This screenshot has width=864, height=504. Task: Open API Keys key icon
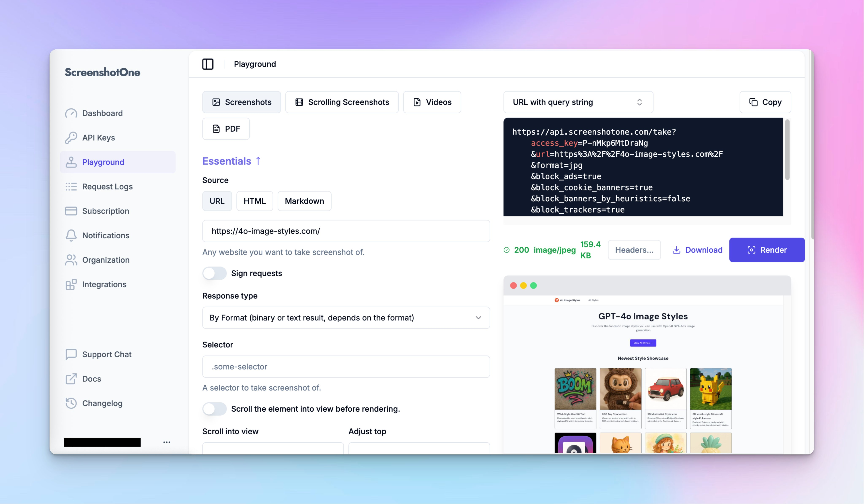pos(71,138)
